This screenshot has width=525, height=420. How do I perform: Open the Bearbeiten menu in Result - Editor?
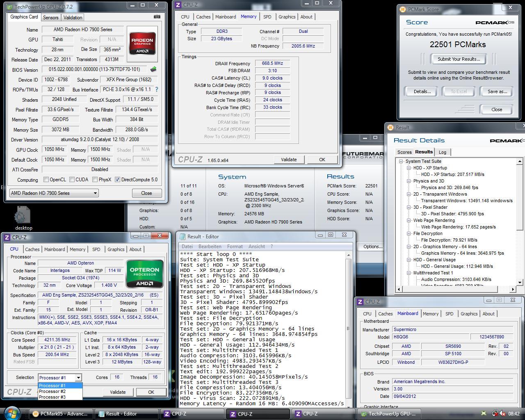point(210,247)
